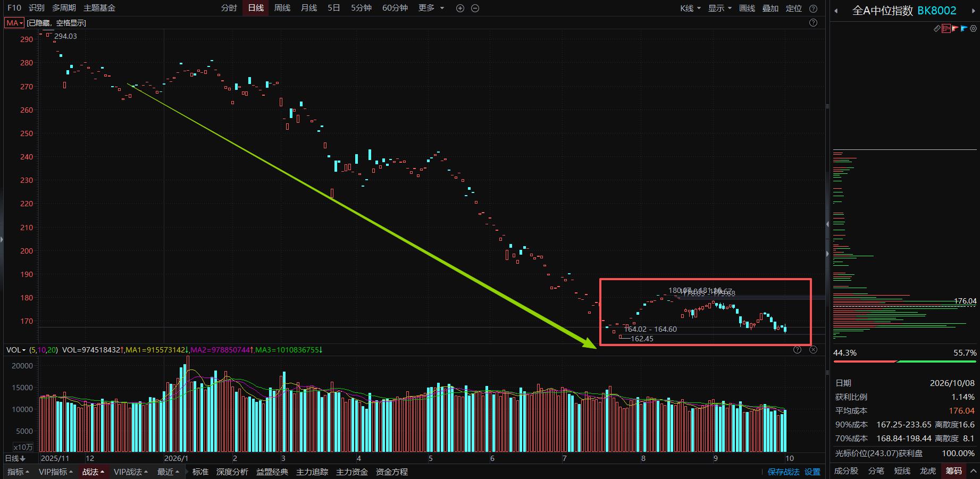Click 保存战法 link
This screenshot has height=479, width=980.
(784, 472)
